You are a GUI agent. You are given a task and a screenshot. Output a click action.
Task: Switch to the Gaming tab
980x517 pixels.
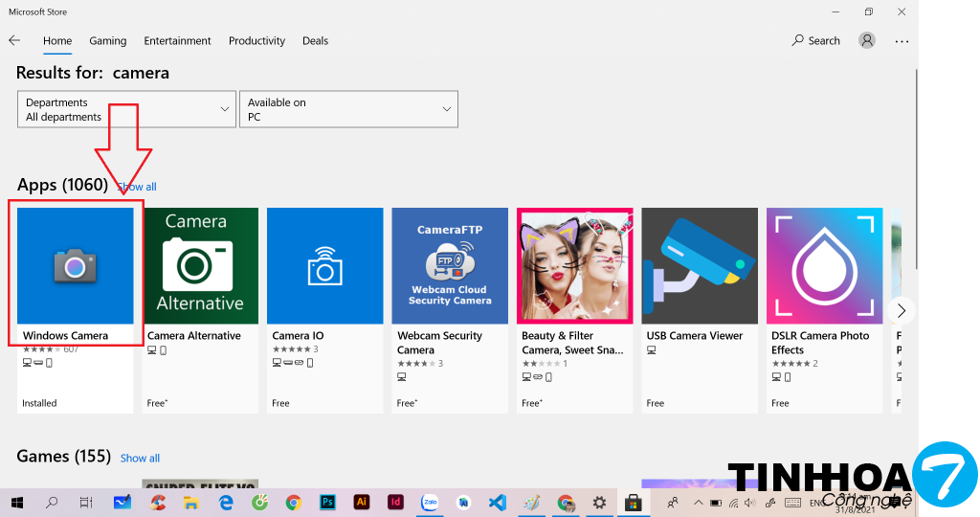click(x=108, y=41)
